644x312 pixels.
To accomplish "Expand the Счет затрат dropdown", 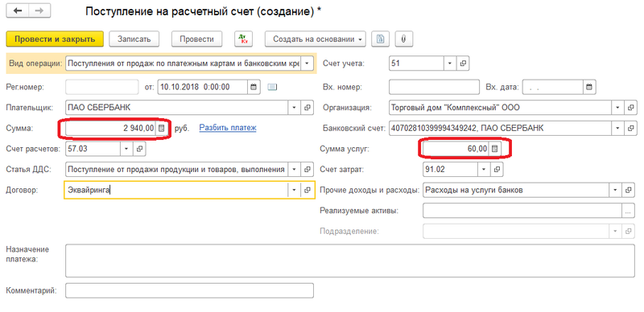I will coord(484,169).
